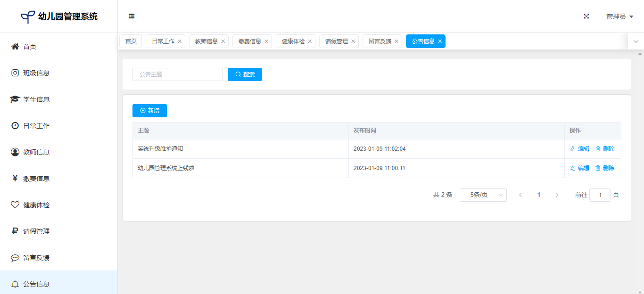The image size is (644, 294).
Task: Close the 健康体检 tab
Action: click(310, 41)
